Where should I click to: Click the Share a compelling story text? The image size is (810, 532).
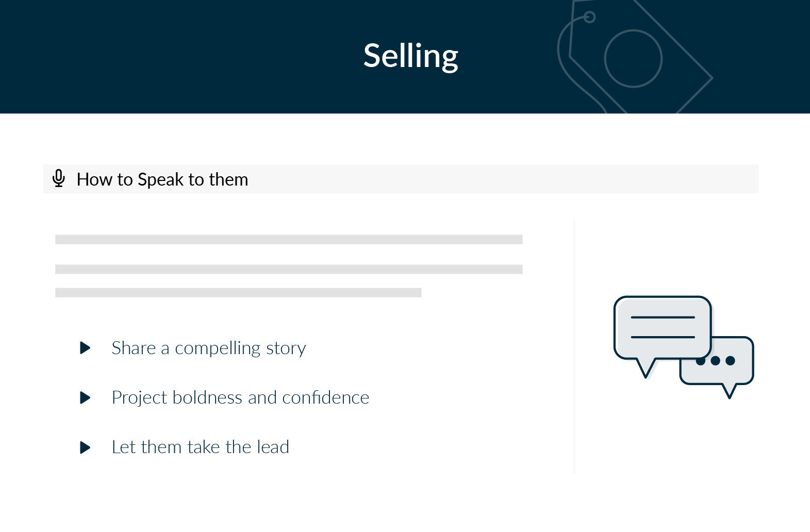pyautogui.click(x=209, y=348)
